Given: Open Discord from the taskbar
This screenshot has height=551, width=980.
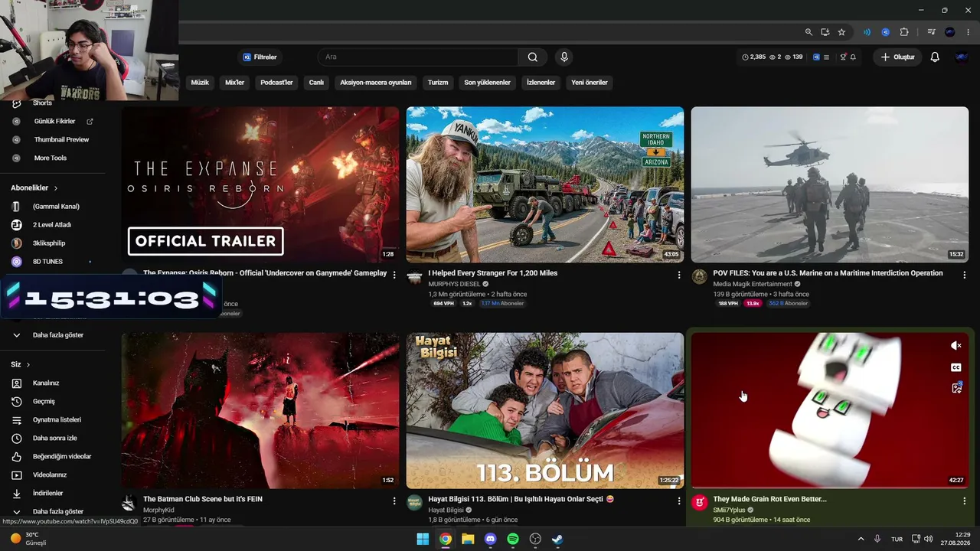Looking at the screenshot, I should (x=491, y=539).
